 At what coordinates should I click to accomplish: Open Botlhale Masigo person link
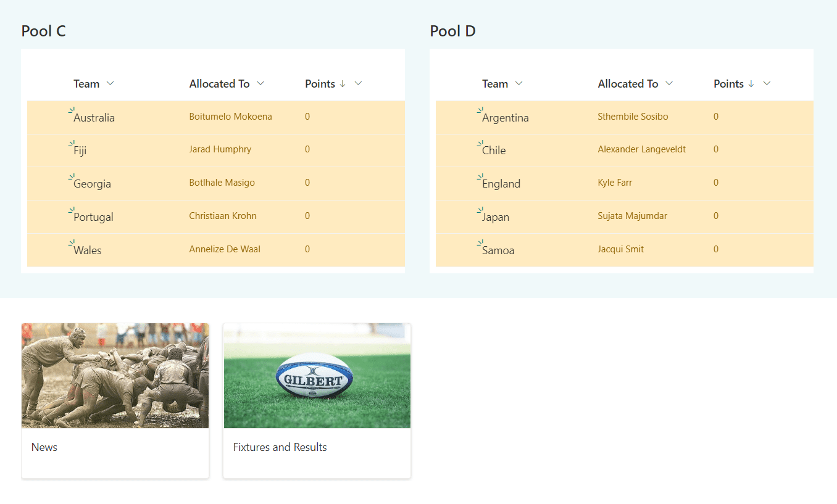click(222, 183)
